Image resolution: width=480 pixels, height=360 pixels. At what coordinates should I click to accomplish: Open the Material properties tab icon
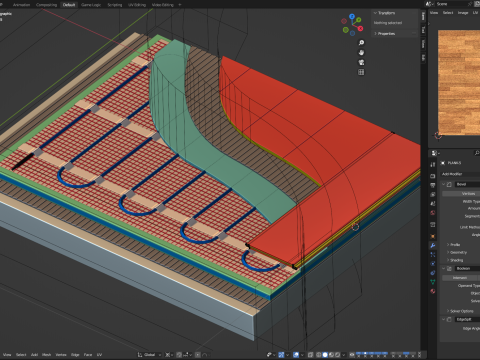pyautogui.click(x=433, y=291)
